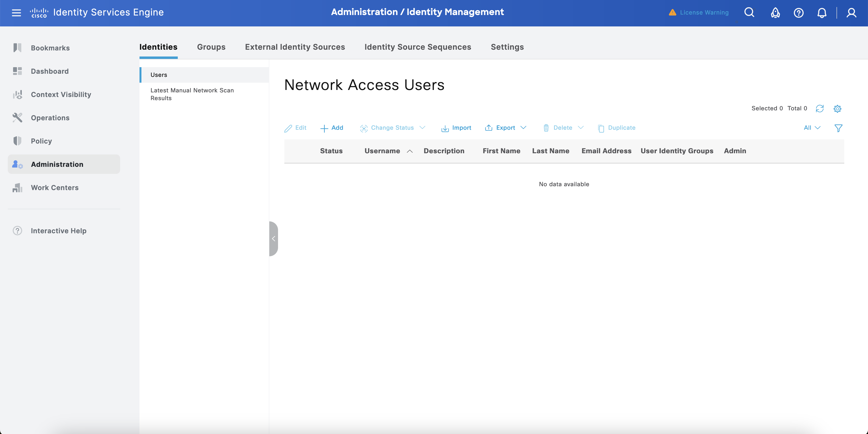Sort by the Admin column header
Screen dimensions: 868x434
pos(735,151)
